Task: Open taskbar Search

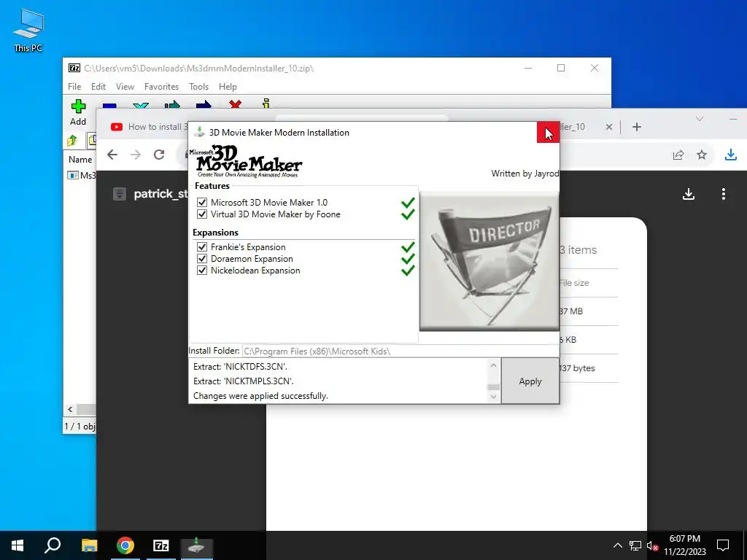Action: [x=53, y=545]
